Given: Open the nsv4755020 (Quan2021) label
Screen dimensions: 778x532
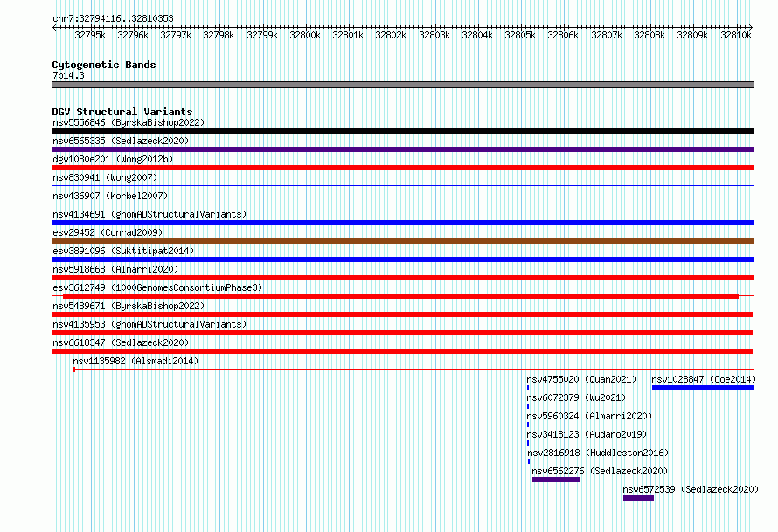Looking at the screenshot, I should click(581, 379).
